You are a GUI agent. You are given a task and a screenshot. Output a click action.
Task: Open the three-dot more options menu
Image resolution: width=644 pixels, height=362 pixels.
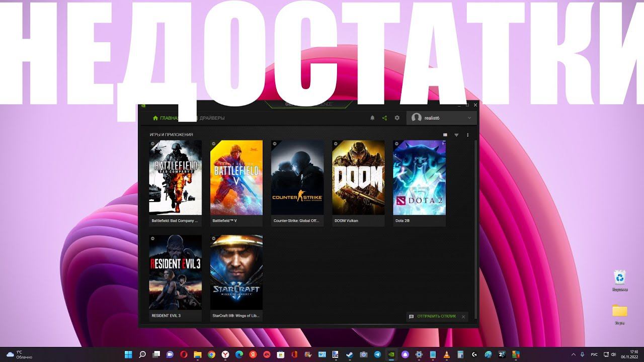point(468,135)
